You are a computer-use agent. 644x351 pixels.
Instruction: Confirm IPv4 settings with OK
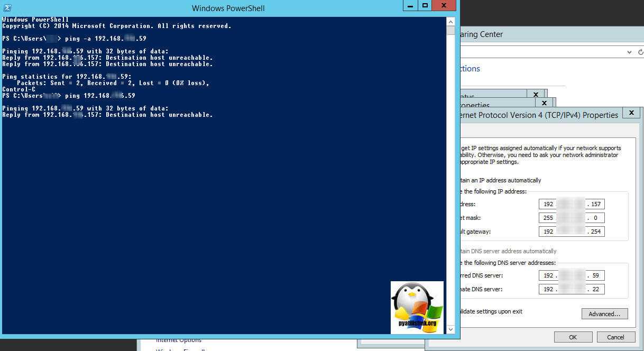coord(573,337)
